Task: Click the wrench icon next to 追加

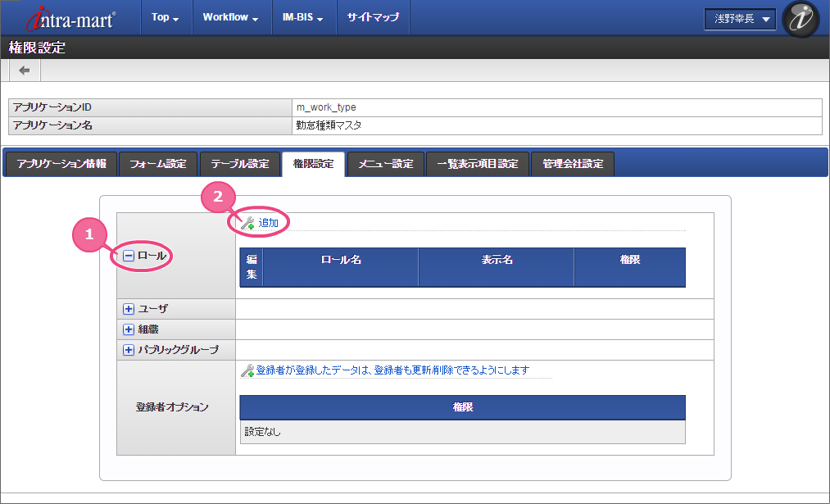Action: click(x=247, y=223)
